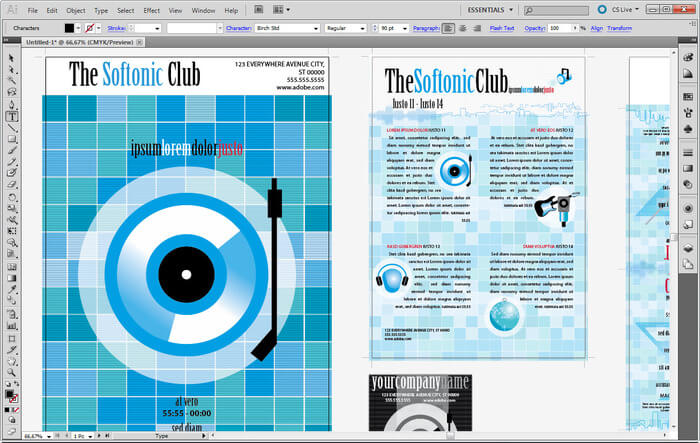Open the Effect menu
The height and width of the screenshot is (443, 700).
click(151, 10)
